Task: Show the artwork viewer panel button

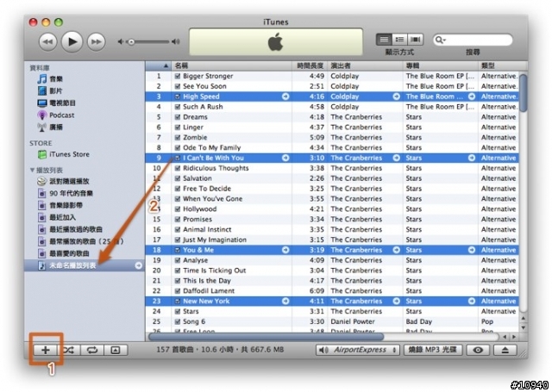Action: [x=116, y=350]
